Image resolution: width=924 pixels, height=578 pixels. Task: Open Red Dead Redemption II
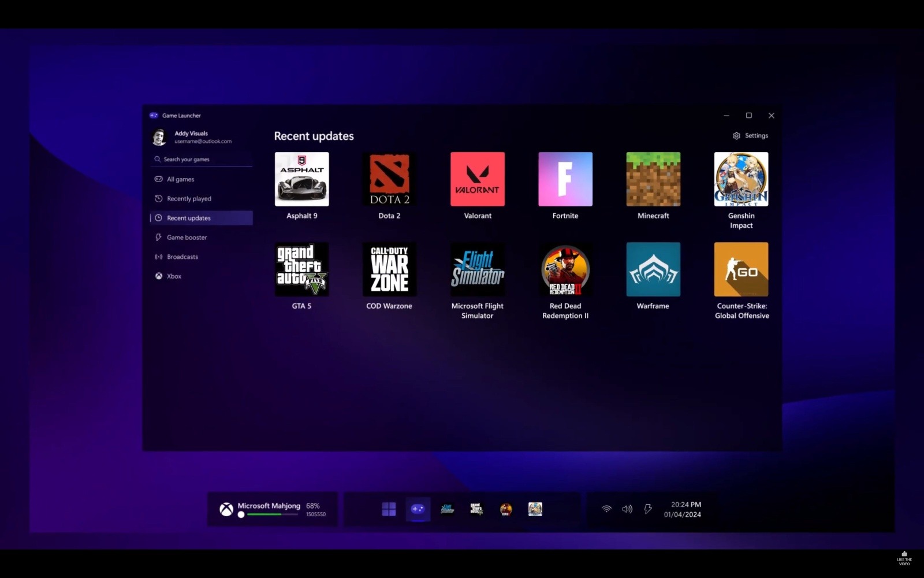(565, 269)
